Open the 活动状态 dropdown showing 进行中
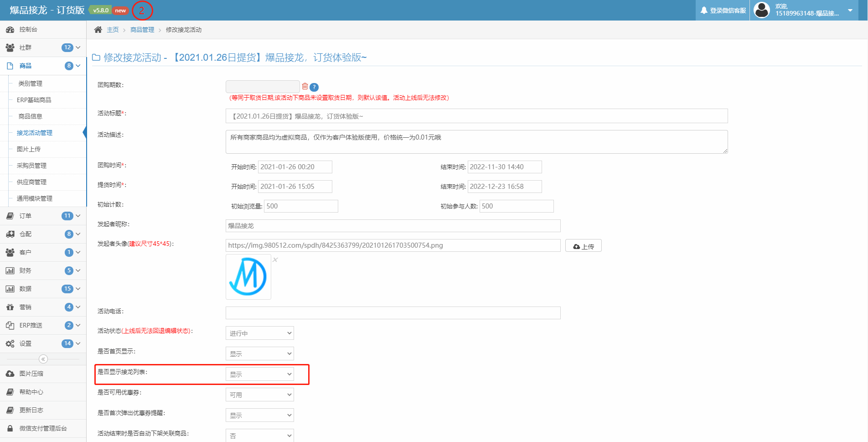 (x=260, y=333)
